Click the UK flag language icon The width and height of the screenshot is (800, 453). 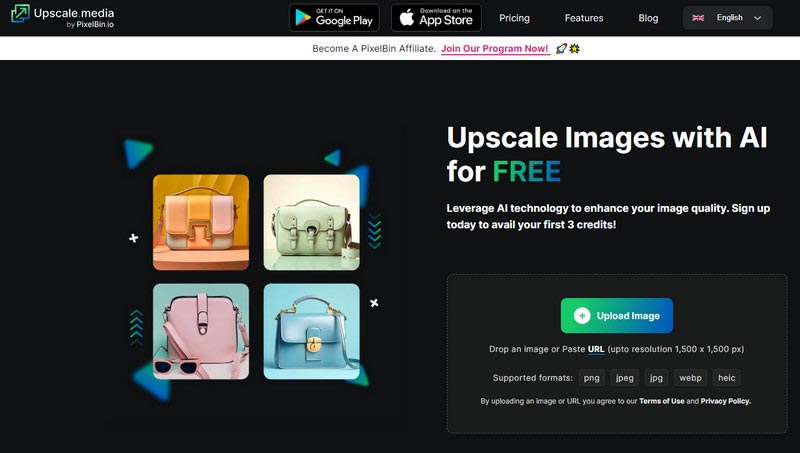point(698,18)
